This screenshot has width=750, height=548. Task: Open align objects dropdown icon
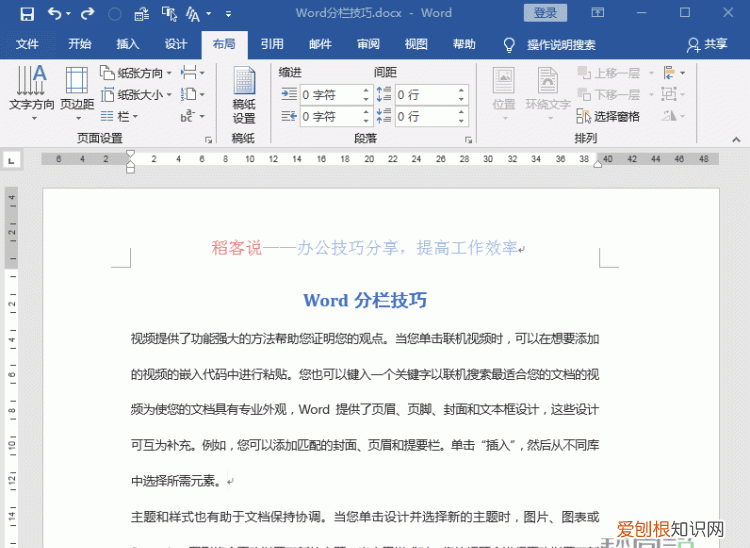click(x=674, y=73)
